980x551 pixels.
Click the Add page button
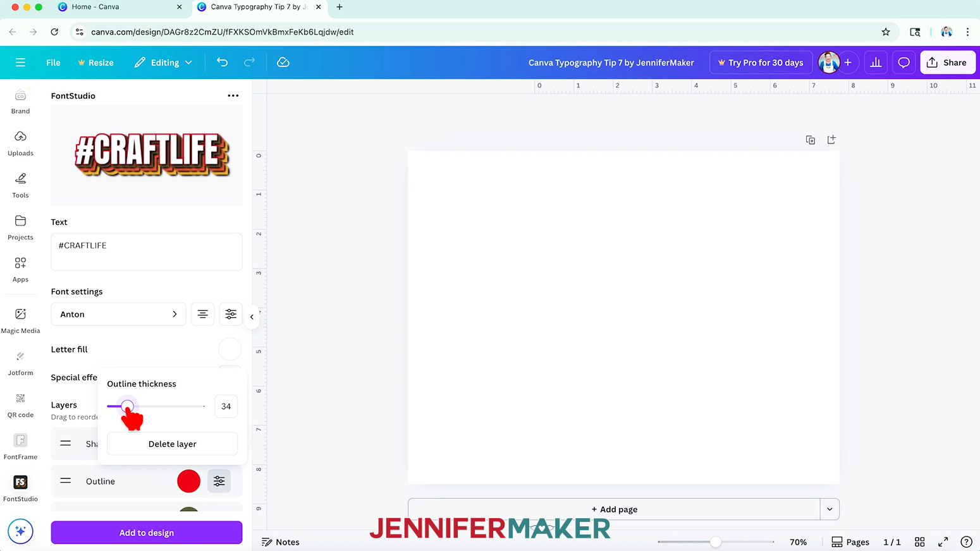coord(614,509)
